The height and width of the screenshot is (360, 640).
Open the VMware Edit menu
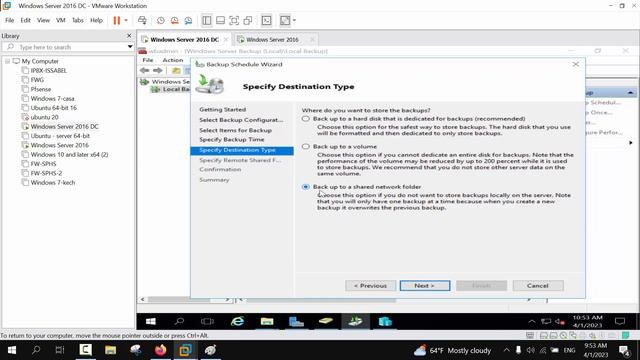click(x=25, y=20)
